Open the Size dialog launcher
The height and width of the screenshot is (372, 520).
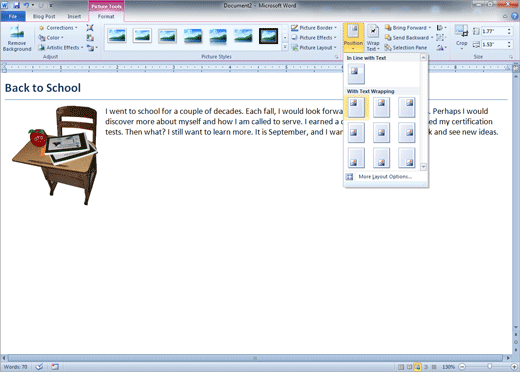coord(511,57)
